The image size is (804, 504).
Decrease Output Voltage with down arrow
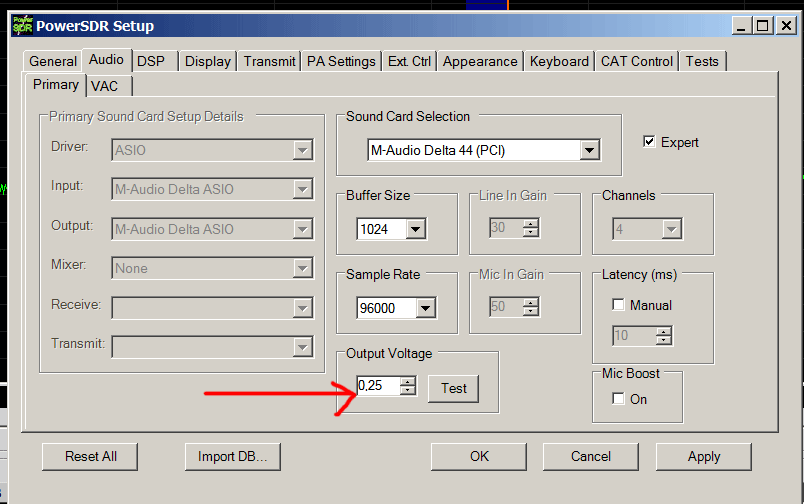click(x=407, y=391)
